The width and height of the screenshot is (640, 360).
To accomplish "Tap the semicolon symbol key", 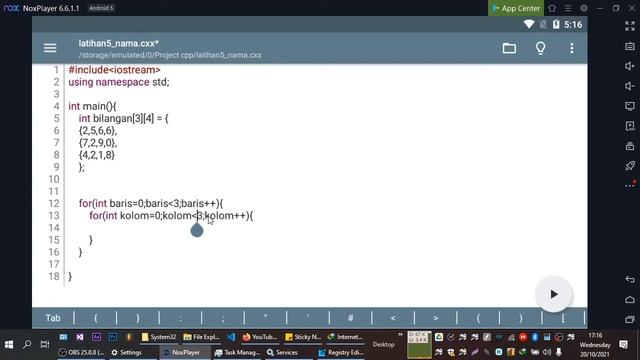I will pyautogui.click(x=223, y=318).
